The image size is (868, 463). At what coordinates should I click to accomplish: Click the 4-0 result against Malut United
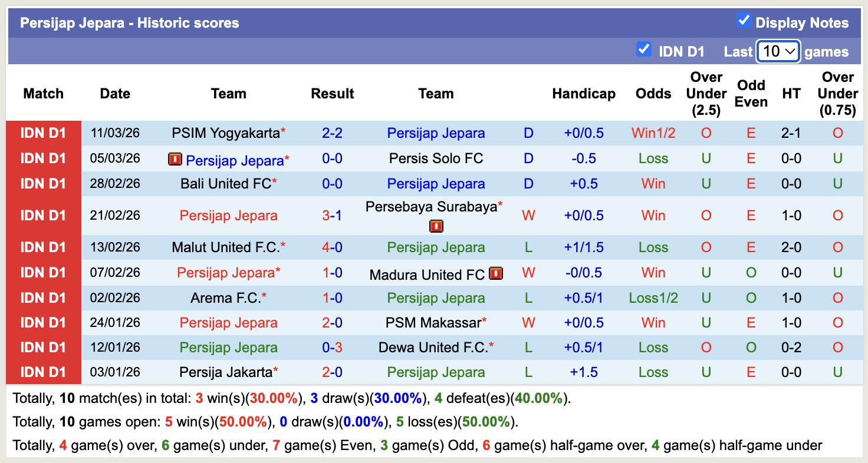[x=333, y=247]
